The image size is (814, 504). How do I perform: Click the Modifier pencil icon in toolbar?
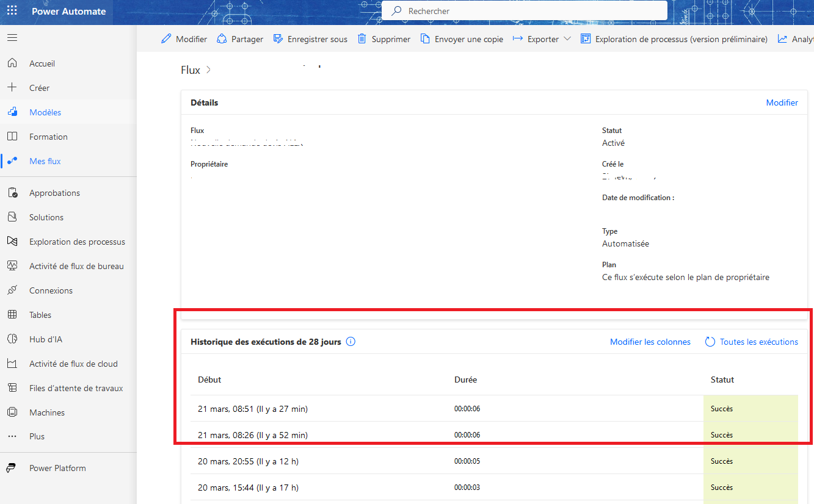pos(166,39)
